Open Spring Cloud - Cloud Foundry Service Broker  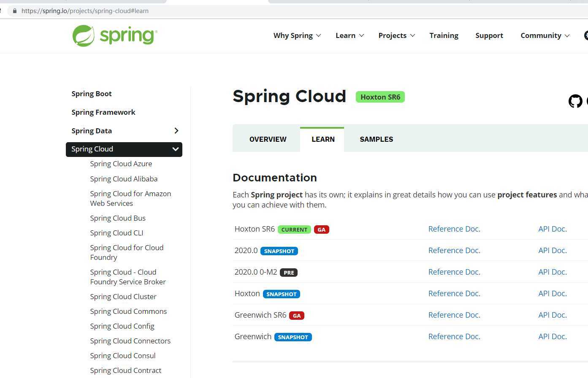(128, 277)
